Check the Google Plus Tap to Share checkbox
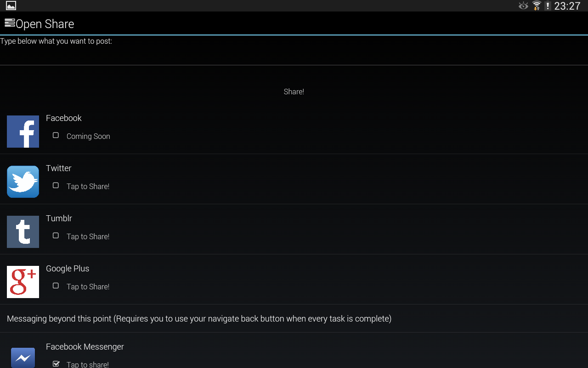 (x=56, y=286)
